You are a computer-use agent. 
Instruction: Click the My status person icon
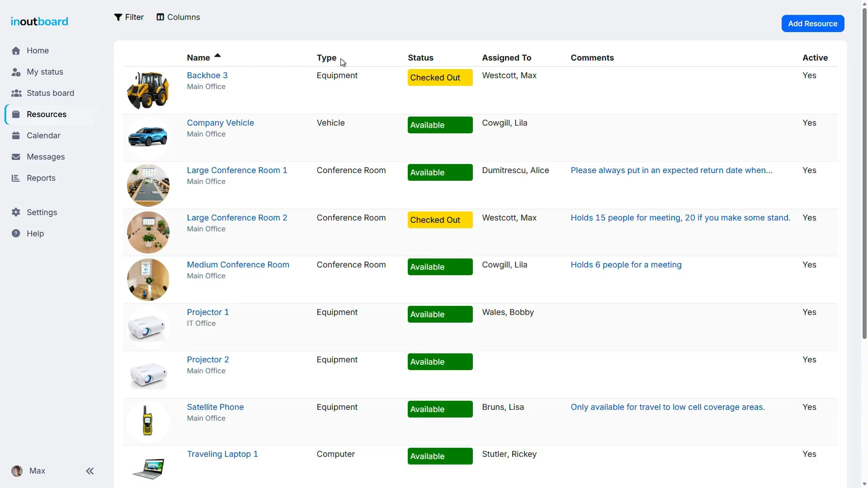coord(16,72)
